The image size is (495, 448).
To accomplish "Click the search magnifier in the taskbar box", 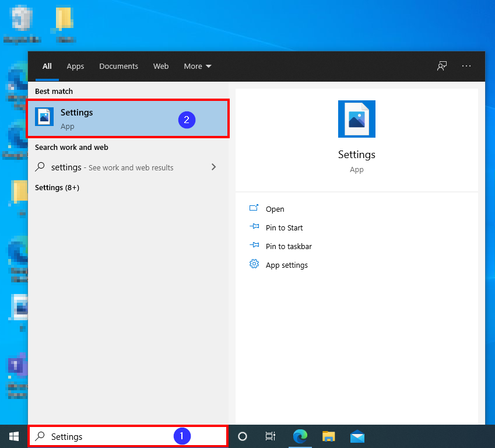I will [x=40, y=436].
